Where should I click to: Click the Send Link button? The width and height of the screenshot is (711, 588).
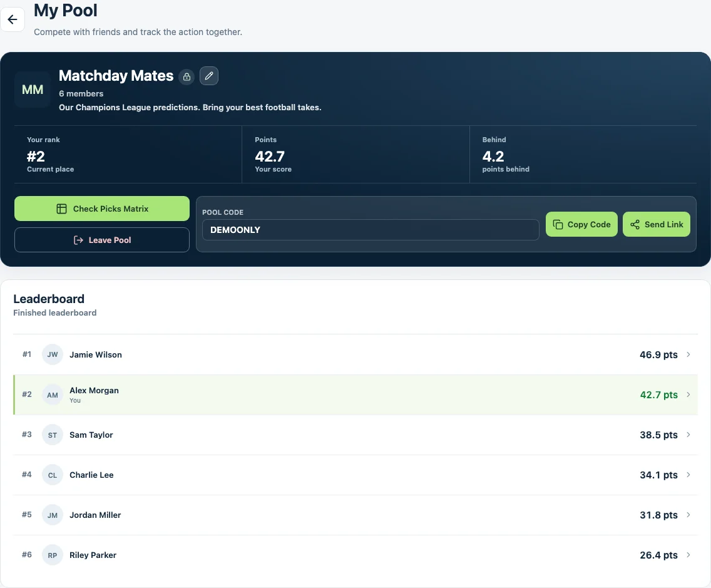[657, 224]
